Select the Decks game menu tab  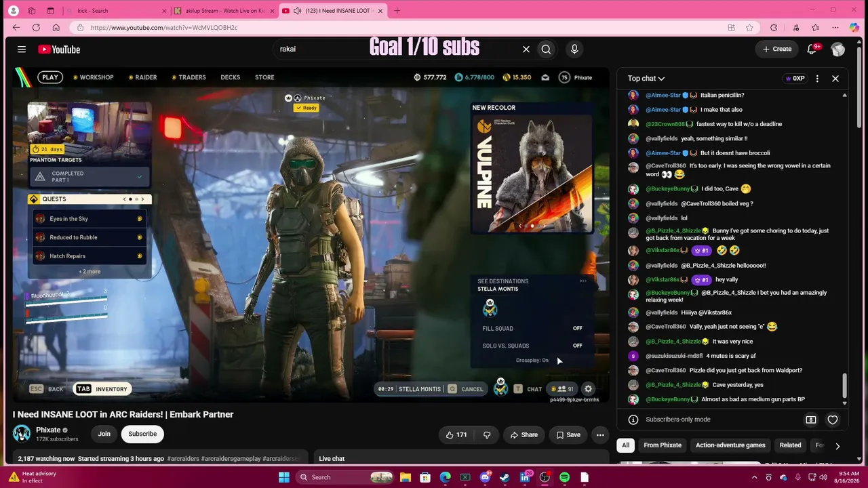[x=231, y=77]
